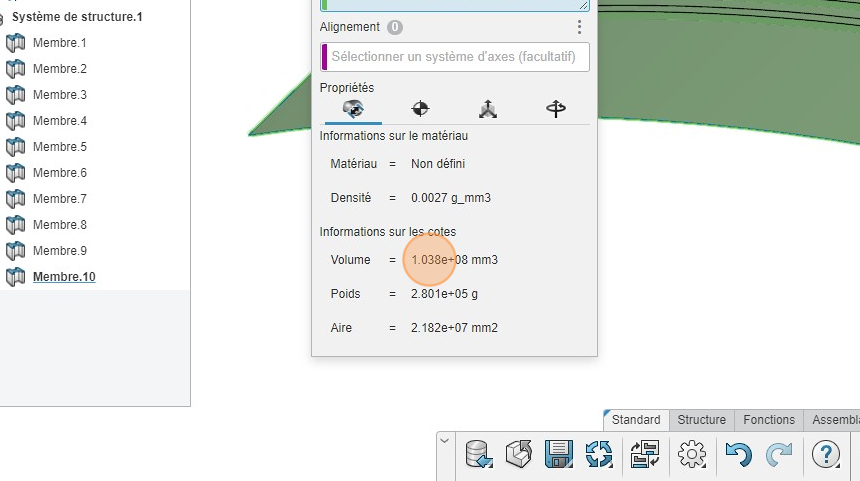Click the Membre.5 member icon
Viewport: 860px width, 481px height.
click(15, 146)
